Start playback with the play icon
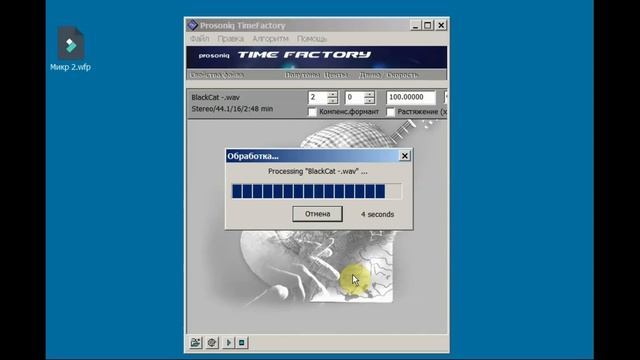The width and height of the screenshot is (640, 360). [229, 342]
